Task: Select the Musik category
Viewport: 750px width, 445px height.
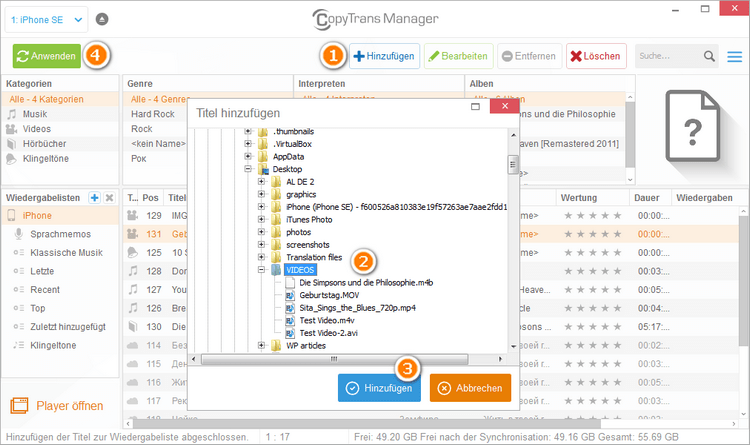Action: (x=60, y=114)
